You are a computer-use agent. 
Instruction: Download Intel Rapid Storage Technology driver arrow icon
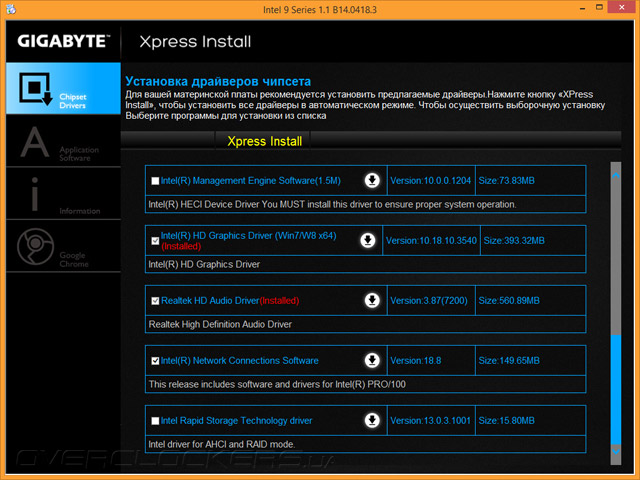tap(372, 420)
